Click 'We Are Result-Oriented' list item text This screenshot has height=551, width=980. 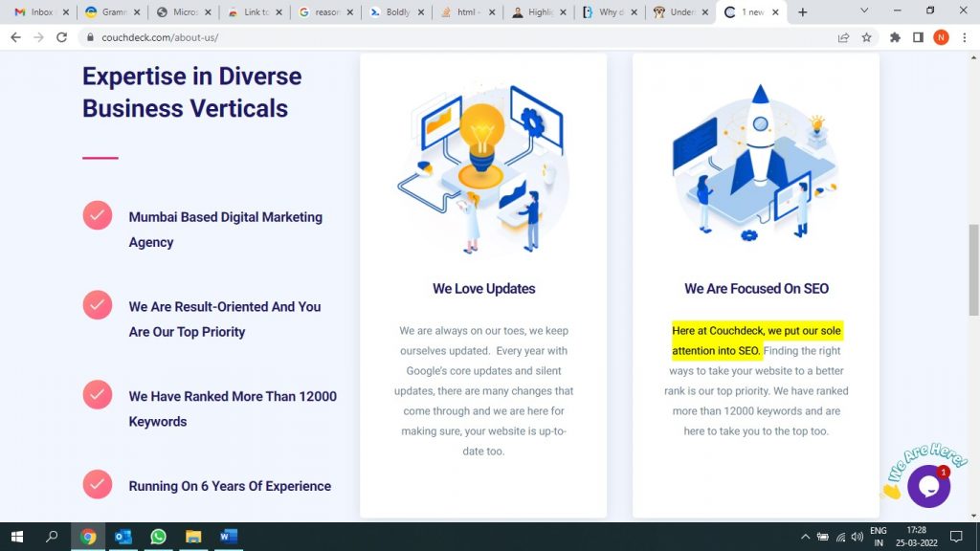pos(224,320)
